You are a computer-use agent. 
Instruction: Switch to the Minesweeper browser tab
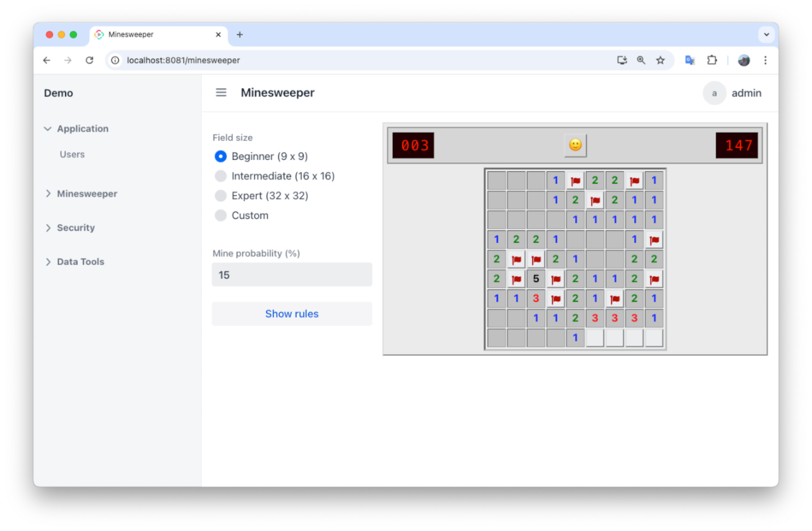(x=158, y=35)
